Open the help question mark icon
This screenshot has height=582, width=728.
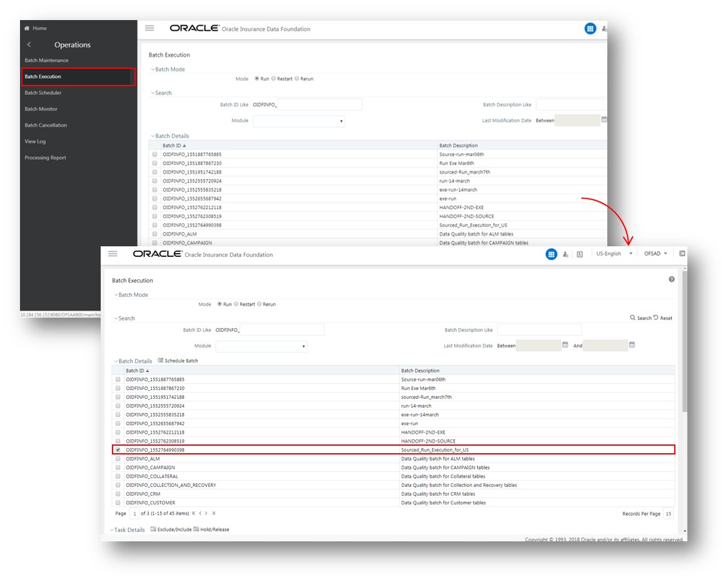click(671, 279)
